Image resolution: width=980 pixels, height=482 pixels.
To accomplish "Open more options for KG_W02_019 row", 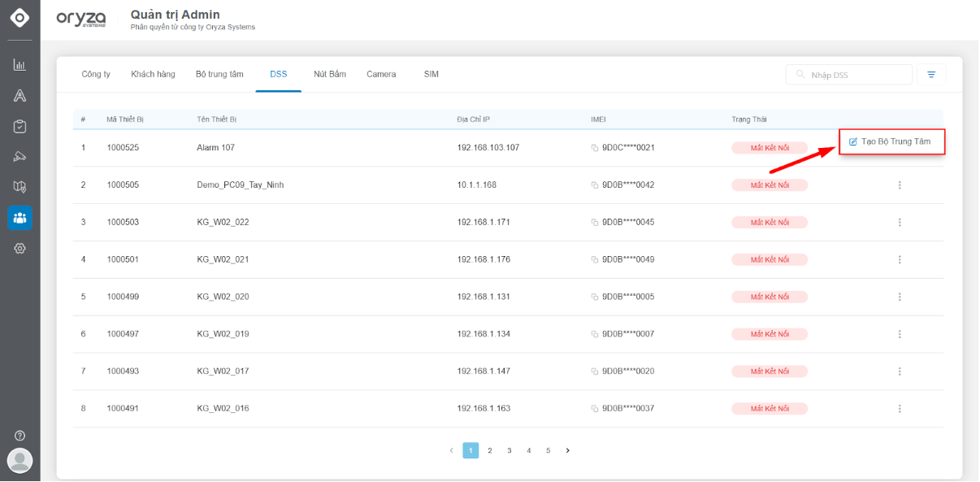I will tap(900, 334).
